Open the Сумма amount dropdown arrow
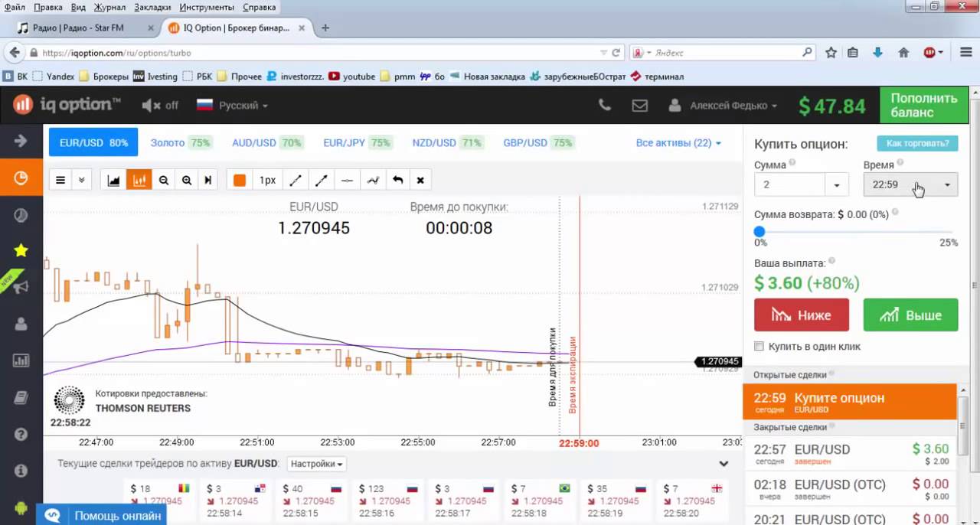980x525 pixels. coord(837,184)
